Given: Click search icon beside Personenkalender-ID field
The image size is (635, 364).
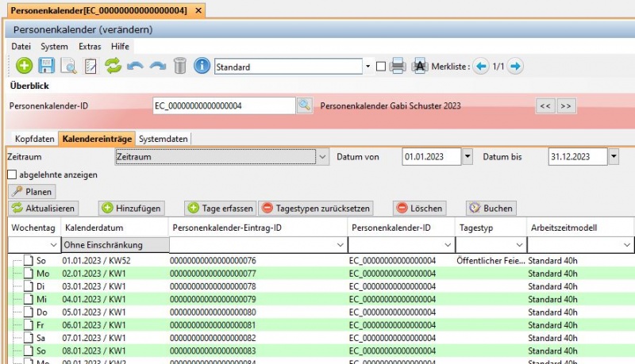Looking at the screenshot, I should tap(305, 105).
